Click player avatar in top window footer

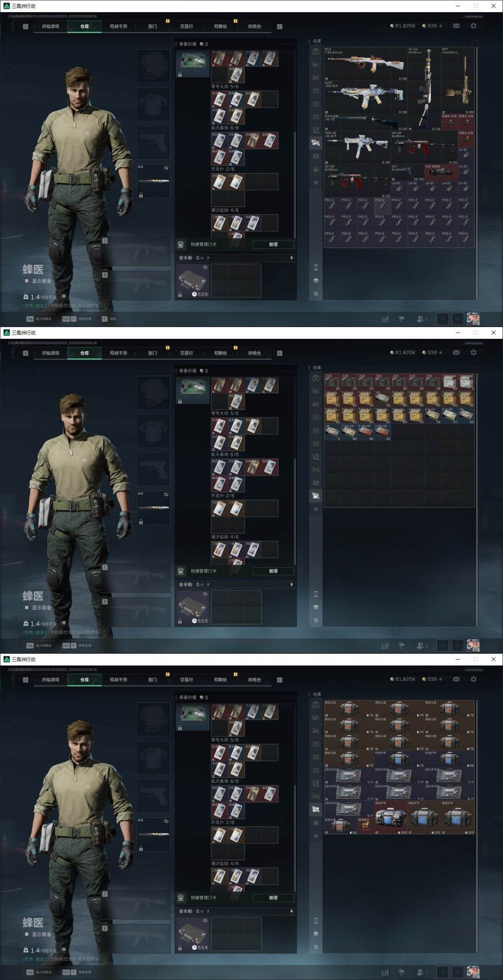(473, 319)
